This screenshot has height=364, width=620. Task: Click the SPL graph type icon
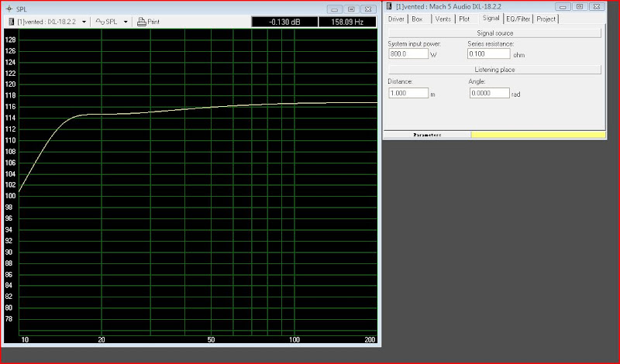[x=100, y=22]
